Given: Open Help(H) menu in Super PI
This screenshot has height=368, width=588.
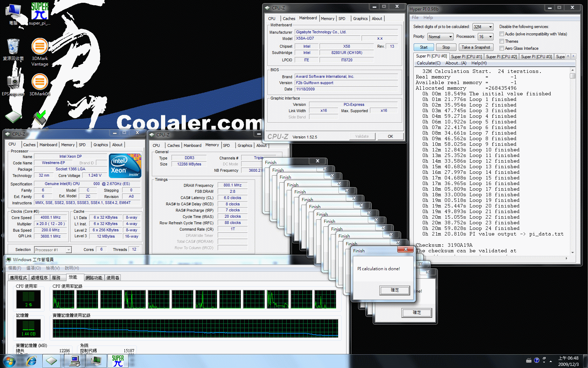Looking at the screenshot, I should point(479,63).
